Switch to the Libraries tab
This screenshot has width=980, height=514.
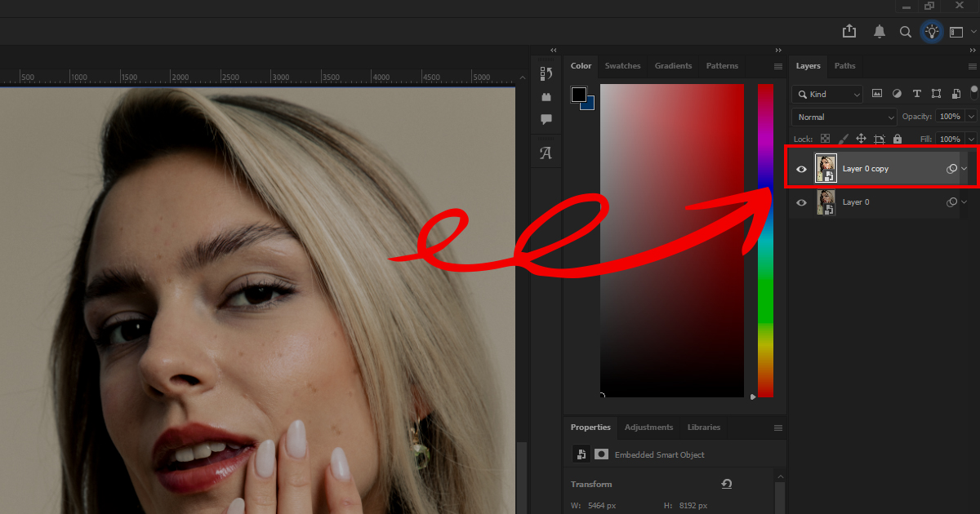click(x=704, y=428)
